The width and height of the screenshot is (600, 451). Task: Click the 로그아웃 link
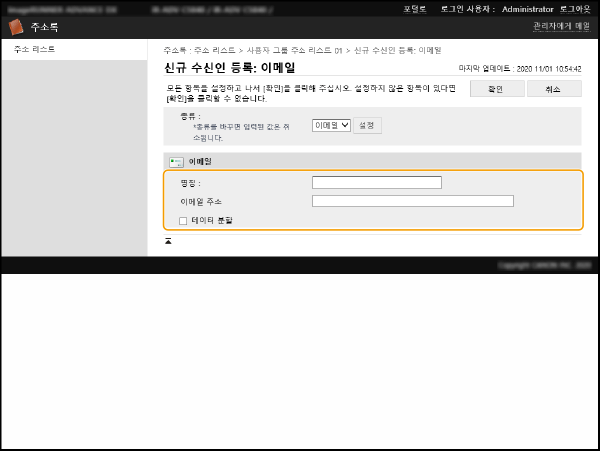(x=574, y=8)
